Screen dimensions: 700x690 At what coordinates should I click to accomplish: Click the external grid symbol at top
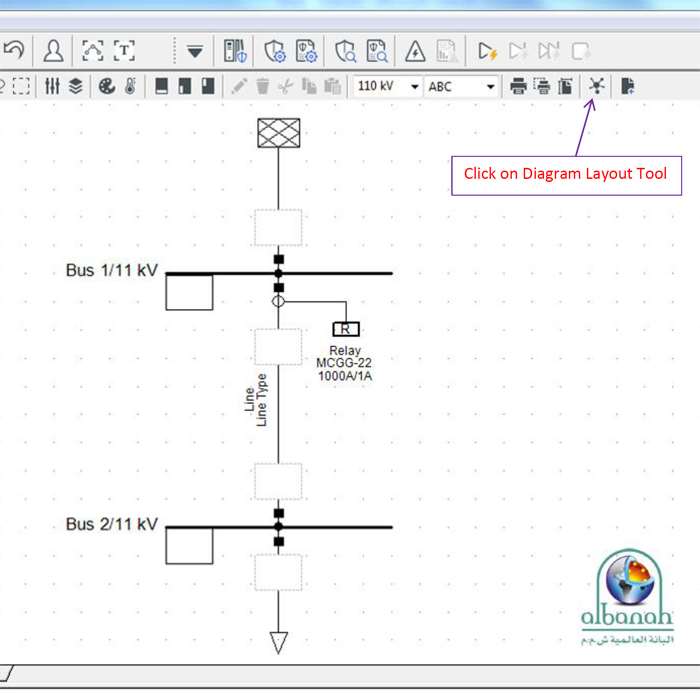(x=279, y=133)
